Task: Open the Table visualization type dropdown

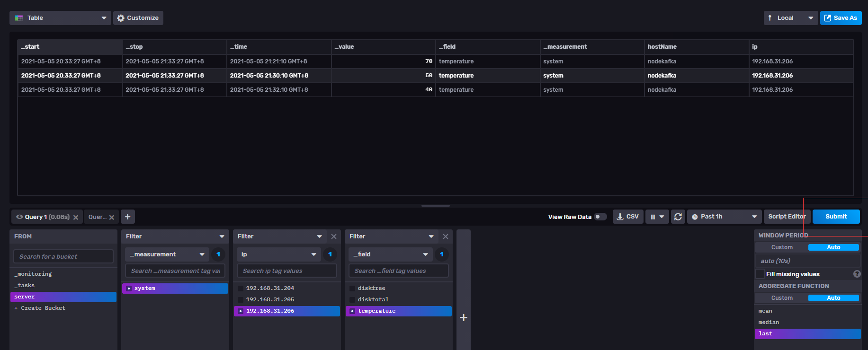Action: [60, 18]
